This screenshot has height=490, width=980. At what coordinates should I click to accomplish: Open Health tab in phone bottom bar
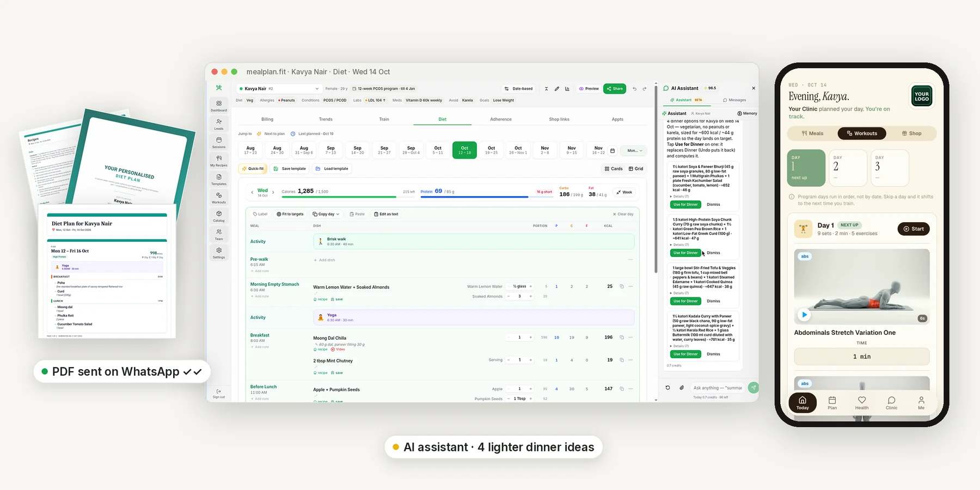tap(862, 403)
